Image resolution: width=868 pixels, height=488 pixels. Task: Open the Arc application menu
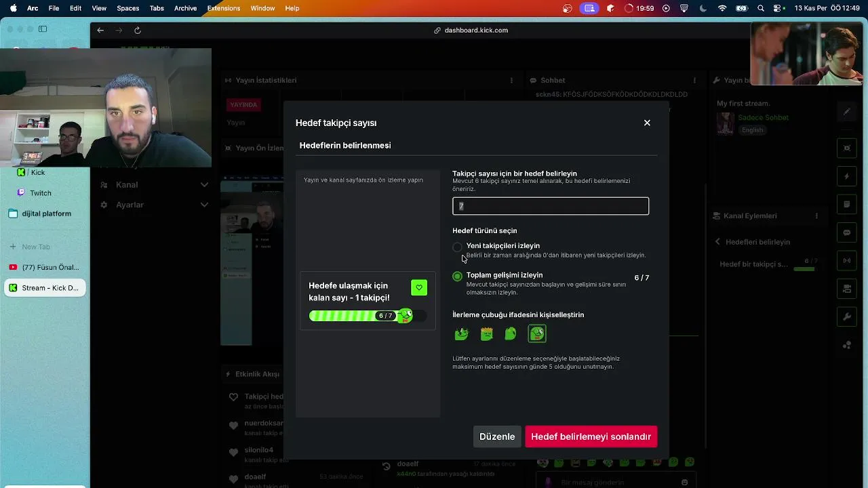[33, 8]
